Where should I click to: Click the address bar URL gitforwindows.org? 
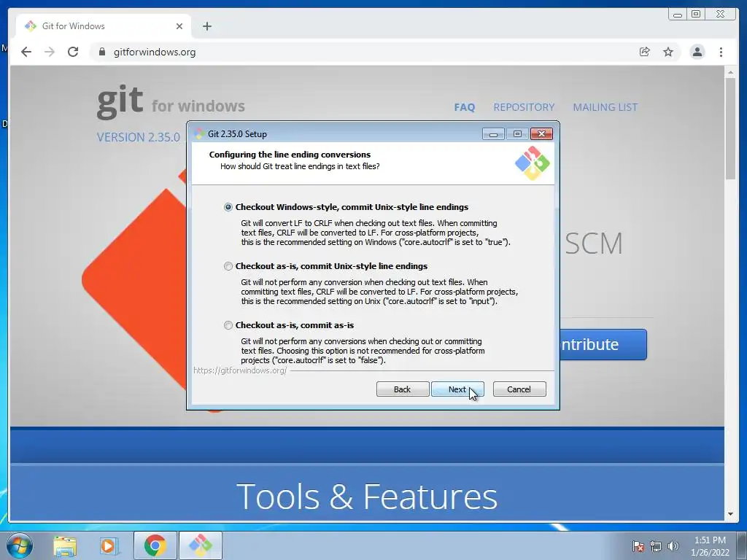point(155,52)
